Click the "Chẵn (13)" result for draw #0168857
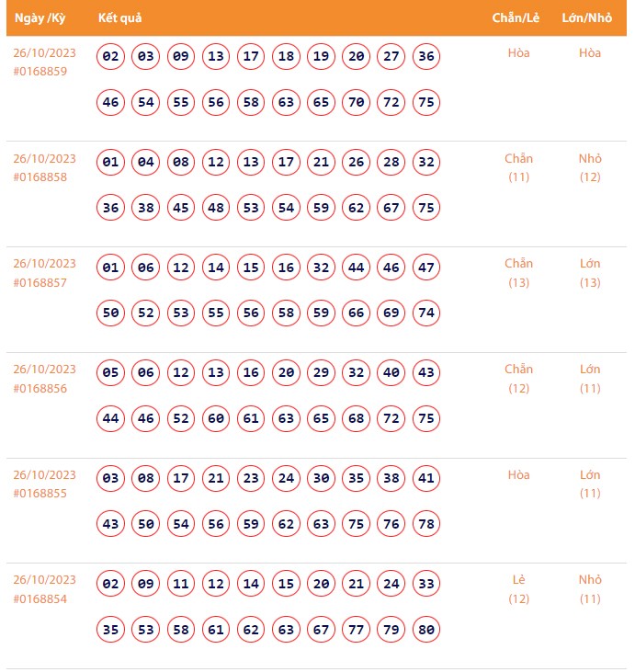This screenshot has height=672, width=635. point(518,273)
